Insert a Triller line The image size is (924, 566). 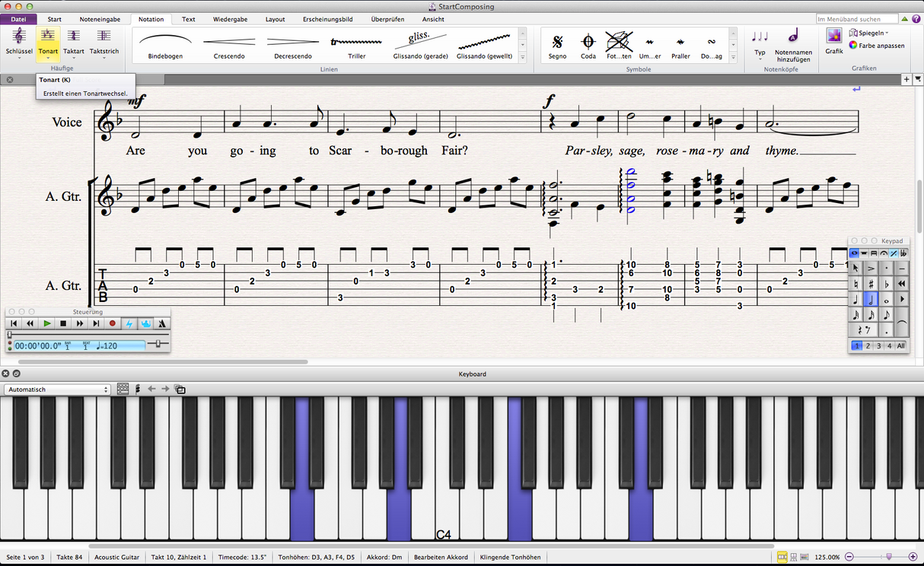click(x=356, y=45)
